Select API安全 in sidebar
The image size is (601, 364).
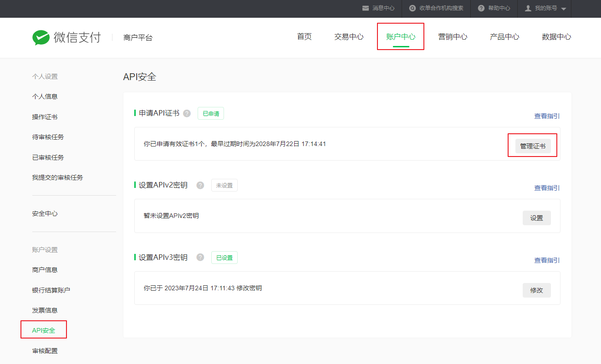point(44,330)
